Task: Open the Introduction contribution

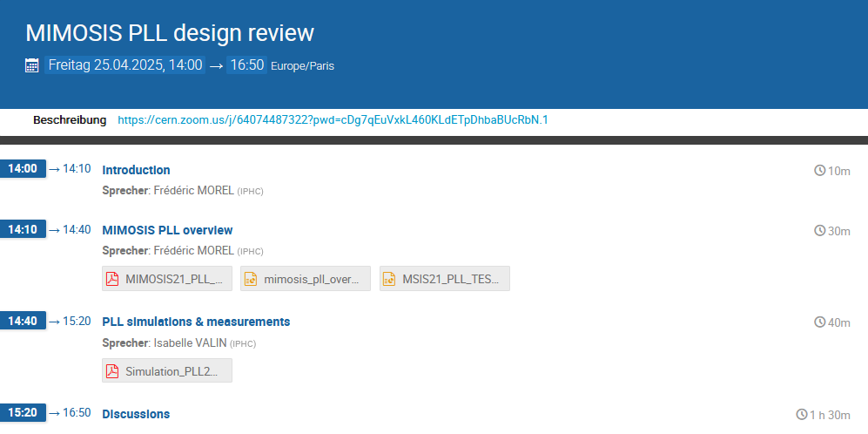Action: click(136, 170)
